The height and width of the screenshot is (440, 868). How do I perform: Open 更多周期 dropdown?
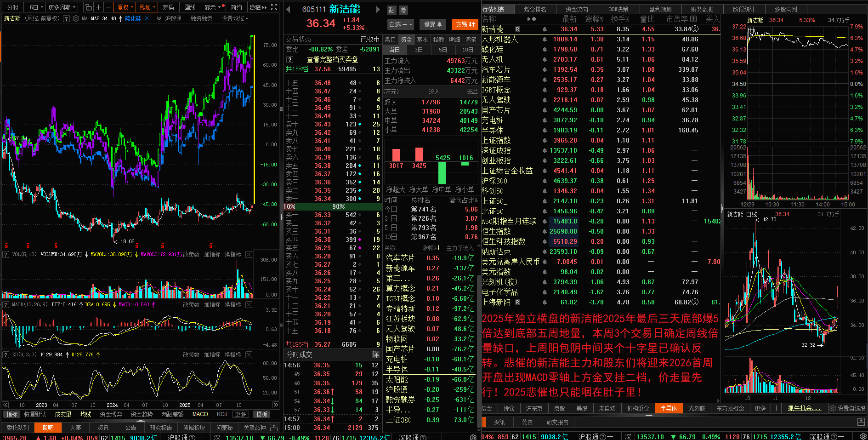coord(62,7)
